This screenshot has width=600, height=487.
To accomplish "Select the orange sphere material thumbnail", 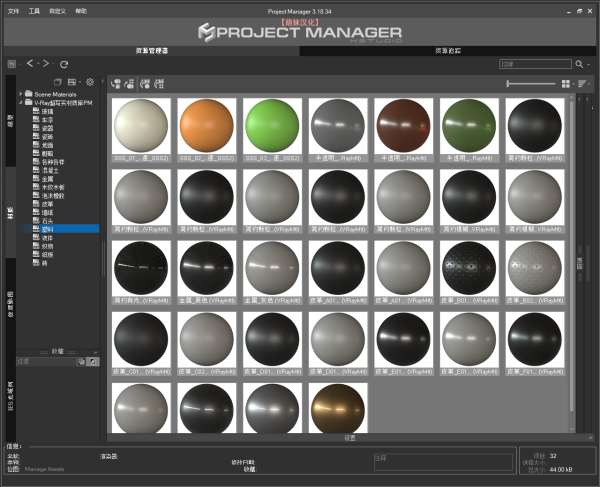I will 207,126.
